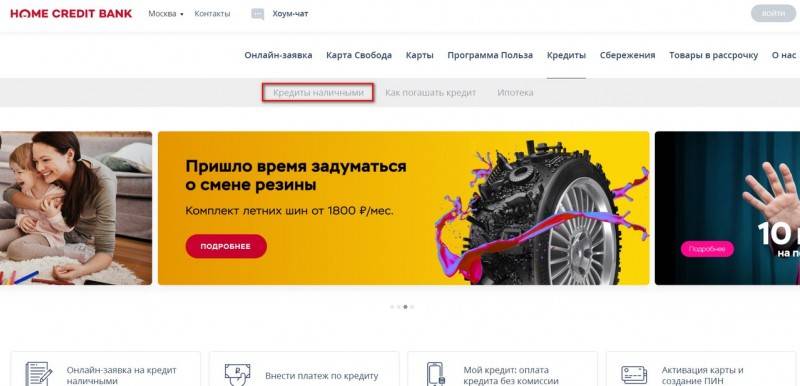
Task: Select the first carousel pagination dot
Action: coord(392,307)
